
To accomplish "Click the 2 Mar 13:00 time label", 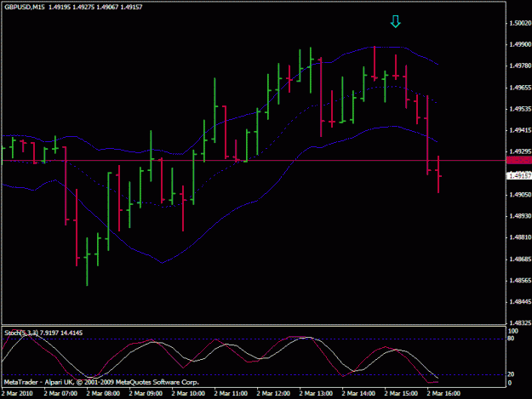I will pyautogui.click(x=316, y=394).
